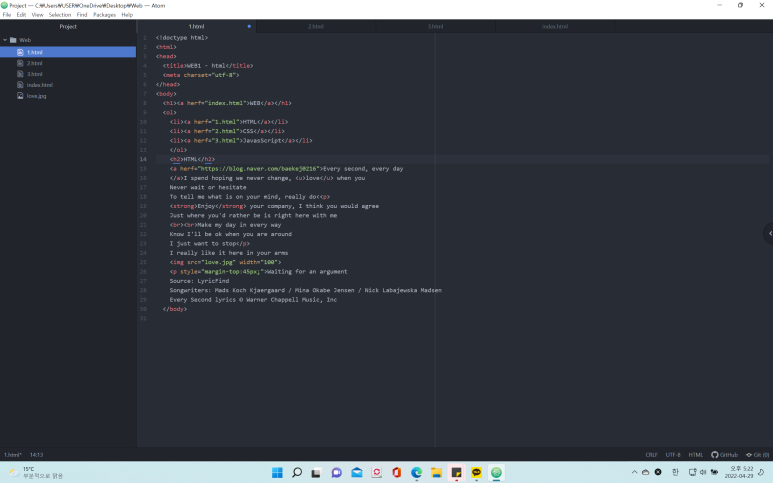
Task: Switch to the index.html editor tab
Action: pos(555,27)
